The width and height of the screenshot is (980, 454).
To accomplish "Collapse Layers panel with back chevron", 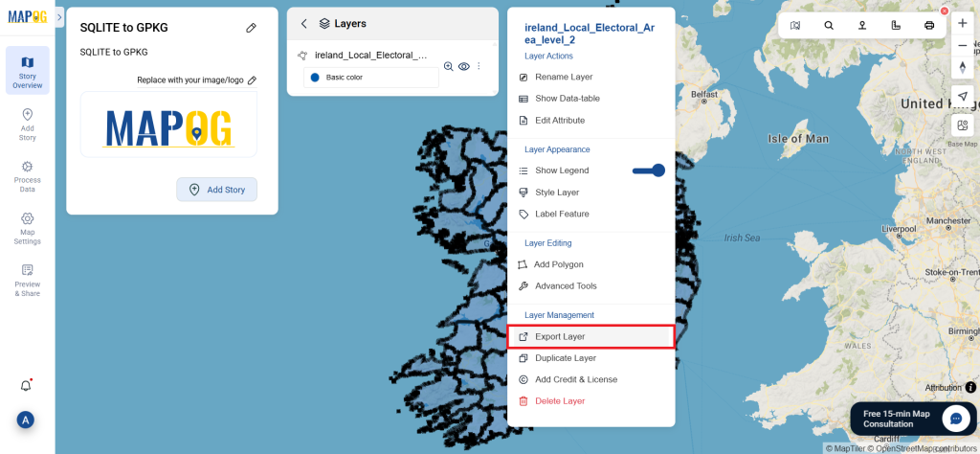I will point(304,24).
